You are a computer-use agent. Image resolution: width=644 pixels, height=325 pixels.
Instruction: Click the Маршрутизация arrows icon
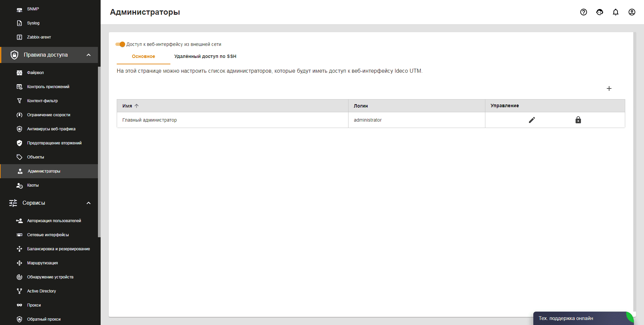pos(19,263)
